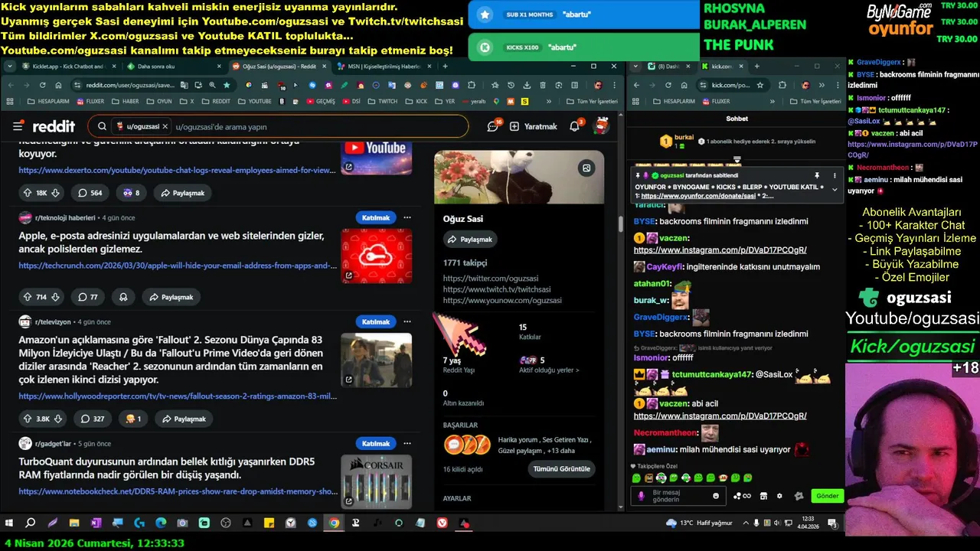Give award on the Apple e-mail post
Image resolution: width=980 pixels, height=551 pixels.
point(122,297)
